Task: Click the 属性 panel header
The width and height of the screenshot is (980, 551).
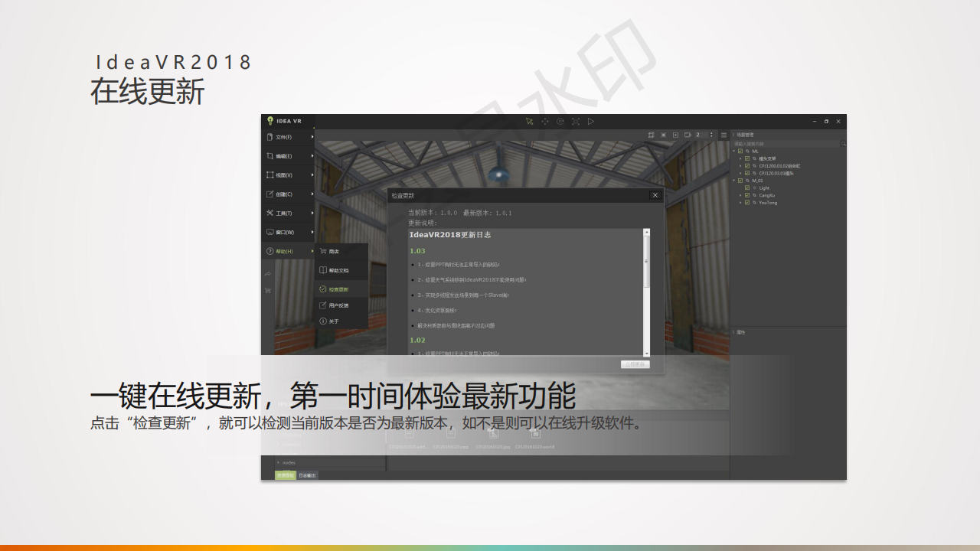Action: coord(740,332)
